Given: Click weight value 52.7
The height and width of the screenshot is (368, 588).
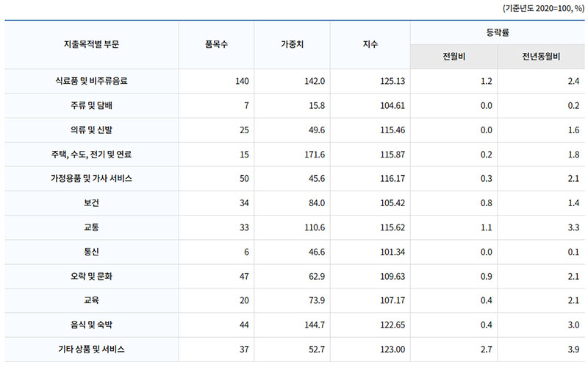Looking at the screenshot, I should coord(317,349).
